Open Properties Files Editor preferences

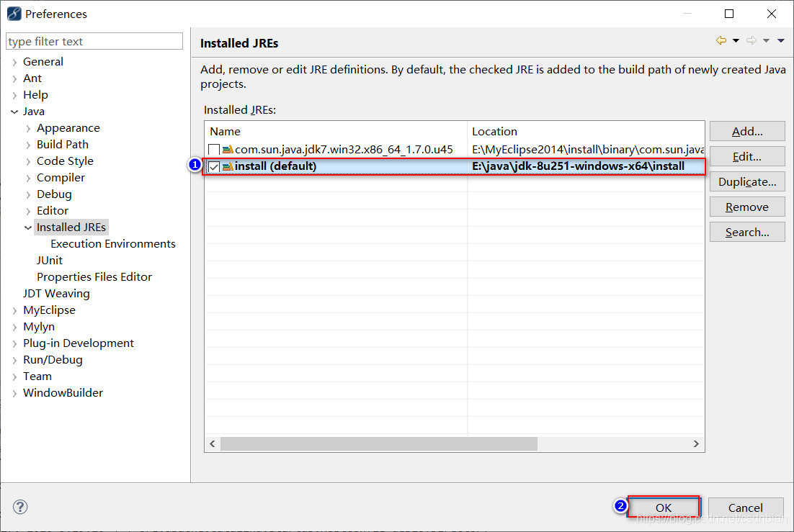click(94, 277)
